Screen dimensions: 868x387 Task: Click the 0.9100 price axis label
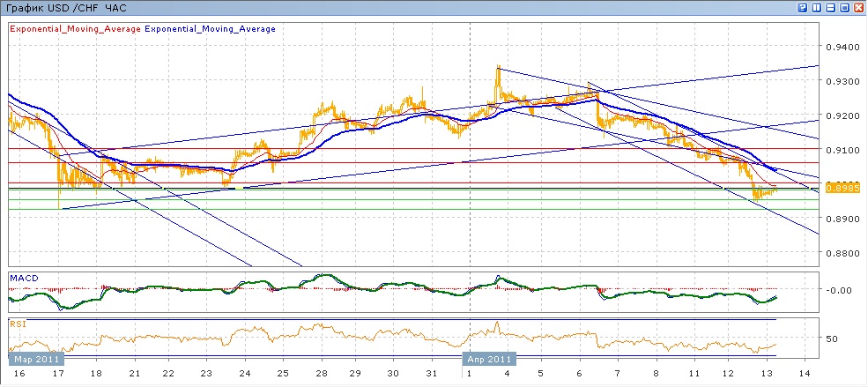pyautogui.click(x=843, y=150)
